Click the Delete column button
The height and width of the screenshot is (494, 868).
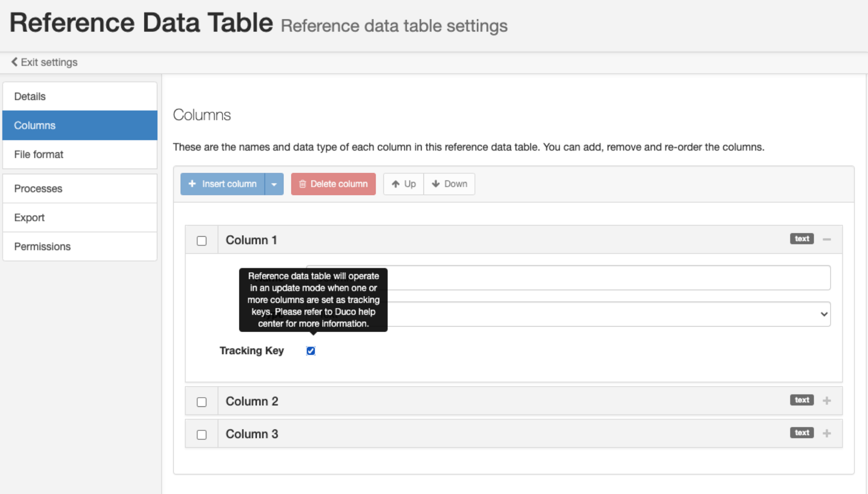333,184
